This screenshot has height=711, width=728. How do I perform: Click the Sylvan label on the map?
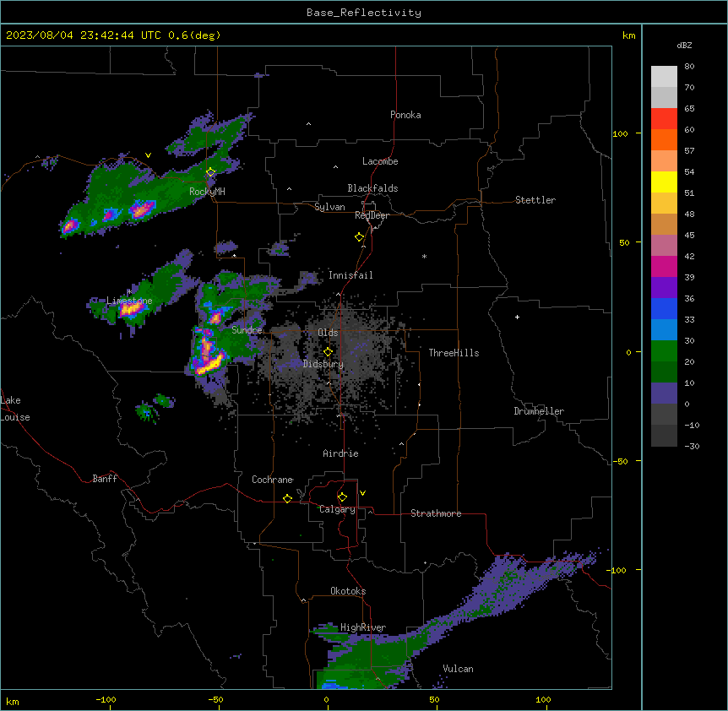click(x=329, y=207)
